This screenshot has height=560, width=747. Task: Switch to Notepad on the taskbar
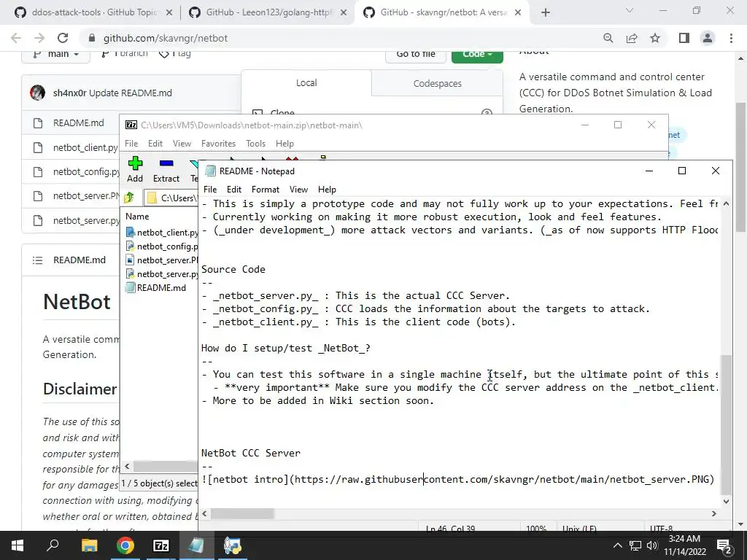[196, 545]
